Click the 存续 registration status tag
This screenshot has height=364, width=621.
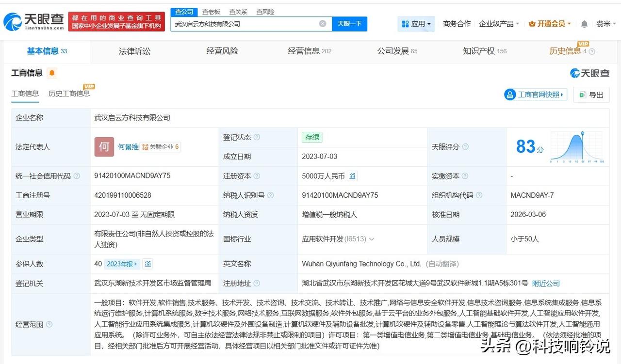312,137
